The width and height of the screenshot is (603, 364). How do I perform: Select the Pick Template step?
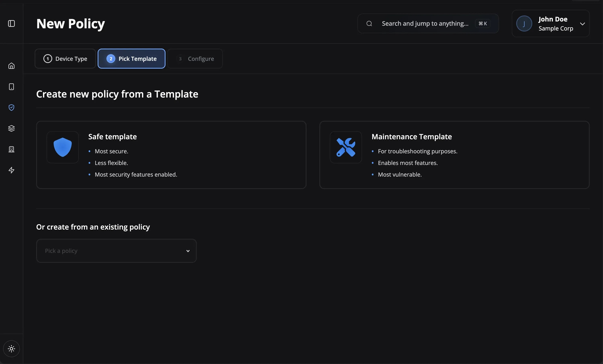pos(132,59)
